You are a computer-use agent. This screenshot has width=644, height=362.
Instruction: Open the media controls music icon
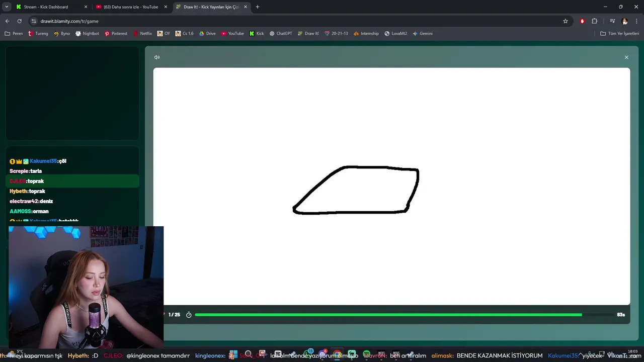coord(612,21)
